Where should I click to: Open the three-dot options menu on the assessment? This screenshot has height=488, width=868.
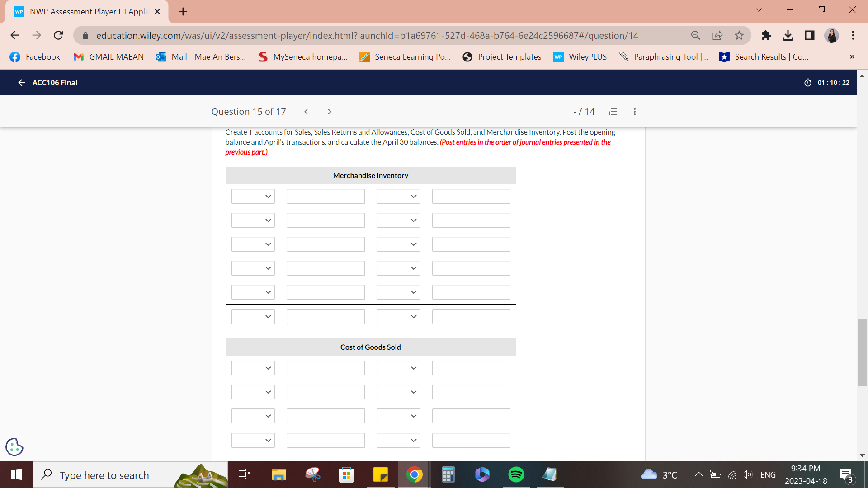tap(635, 112)
